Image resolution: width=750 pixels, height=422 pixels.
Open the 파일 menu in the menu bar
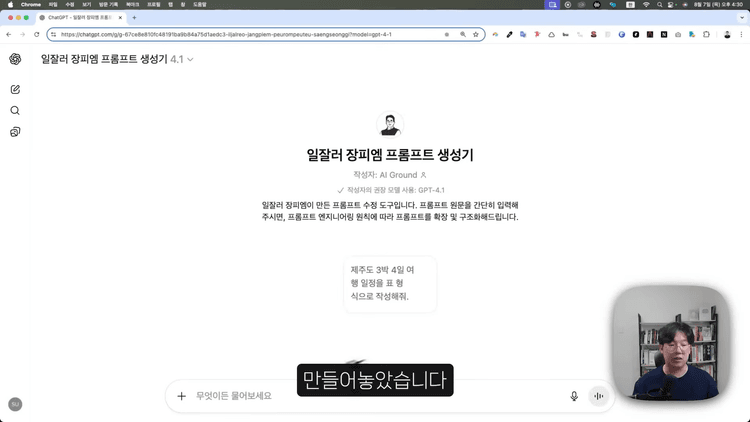coord(53,5)
